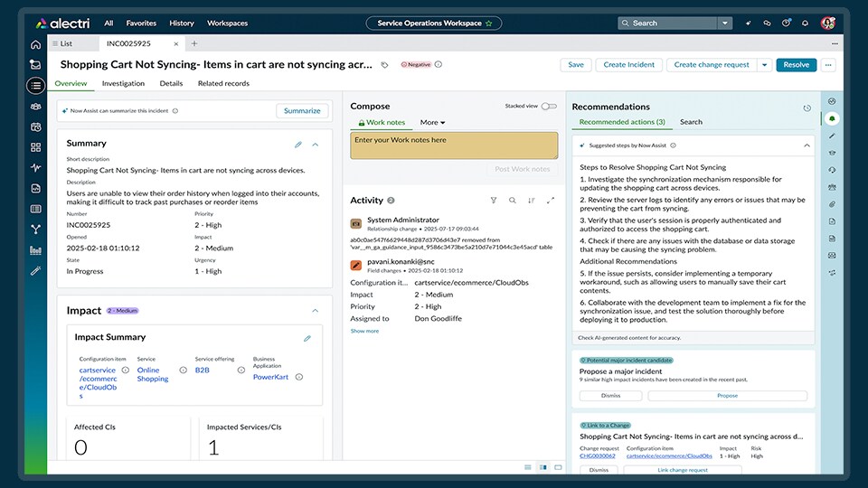Click the Resolve button

[x=796, y=65]
